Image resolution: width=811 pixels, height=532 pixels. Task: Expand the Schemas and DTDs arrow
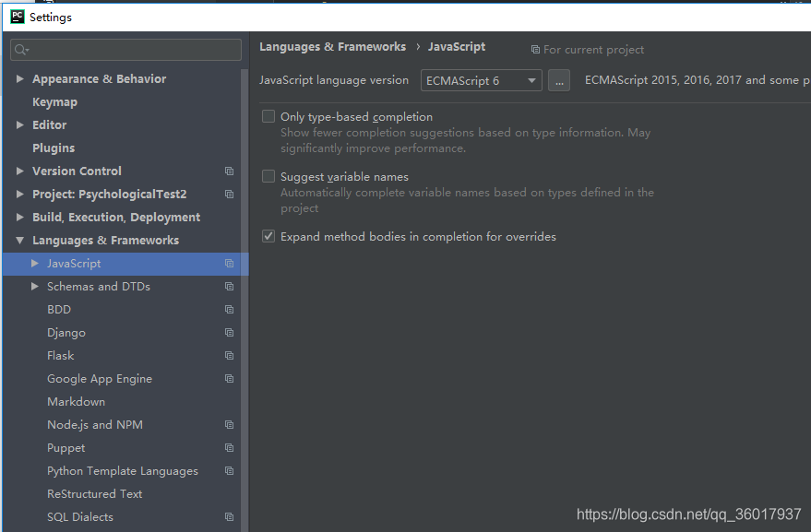coord(35,286)
